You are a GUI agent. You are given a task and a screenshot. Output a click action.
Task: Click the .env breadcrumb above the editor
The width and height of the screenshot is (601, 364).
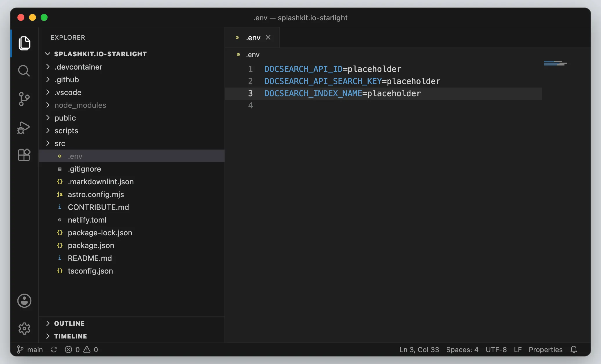pos(253,55)
